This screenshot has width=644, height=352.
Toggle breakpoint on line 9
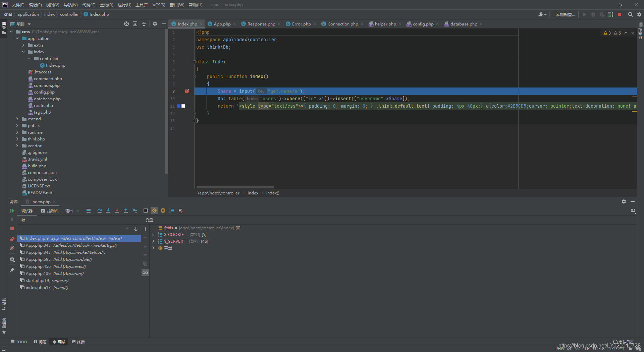tap(187, 91)
